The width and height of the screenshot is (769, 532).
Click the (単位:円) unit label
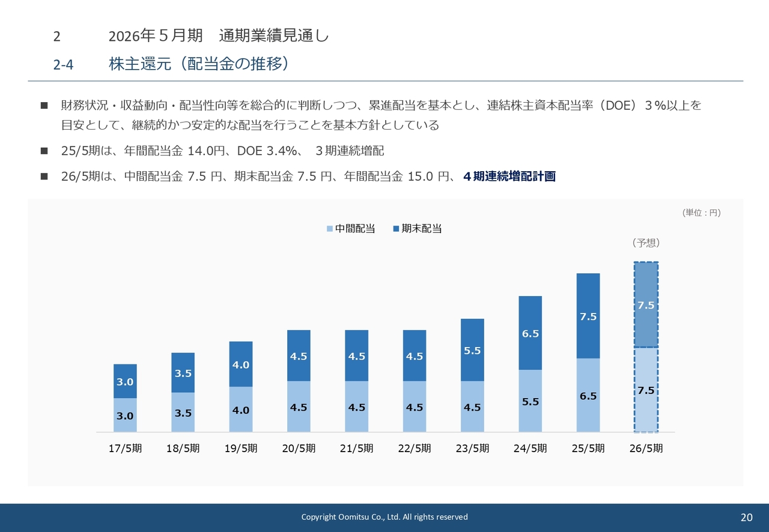pyautogui.click(x=701, y=213)
